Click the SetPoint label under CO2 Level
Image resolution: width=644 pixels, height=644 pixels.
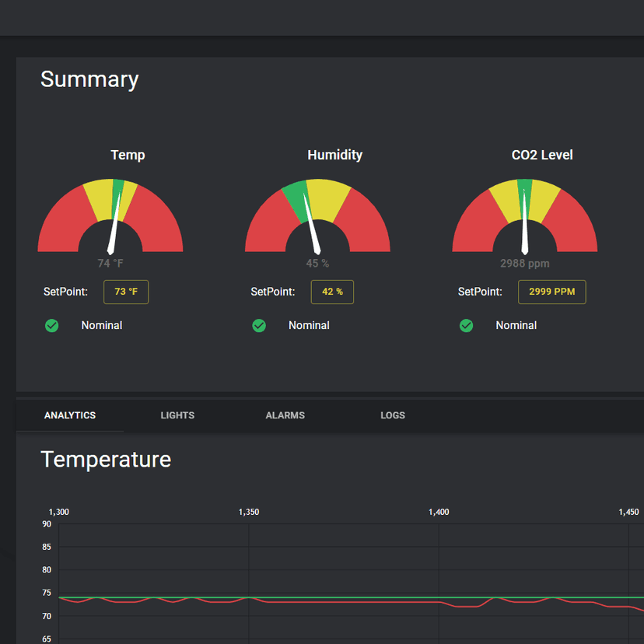click(480, 292)
